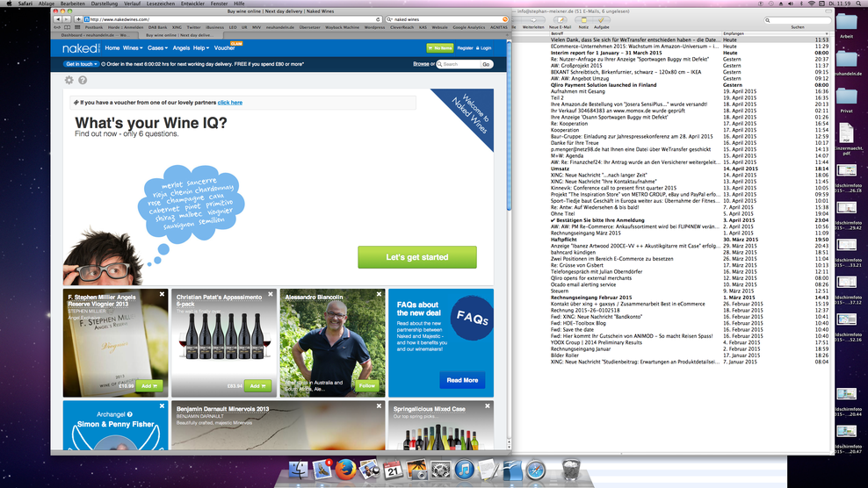Click the Mail Suchen search field

797,20
